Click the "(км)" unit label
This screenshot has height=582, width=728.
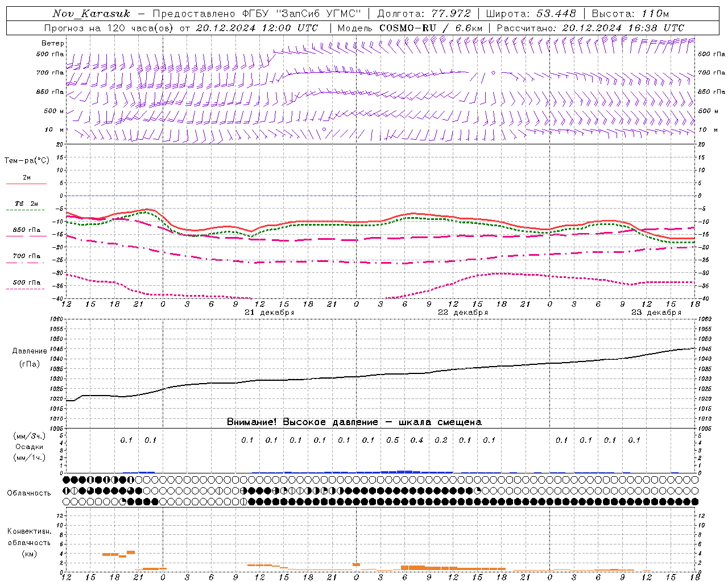pos(29,554)
